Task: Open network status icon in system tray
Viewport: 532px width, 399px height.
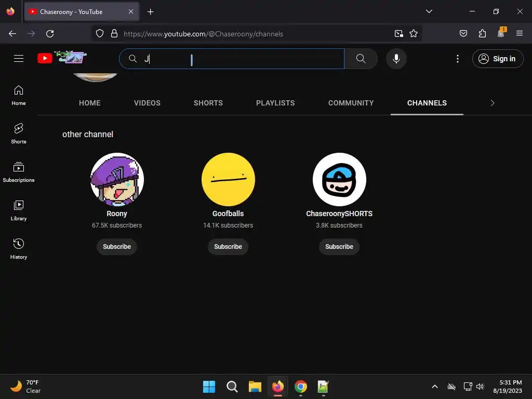Action: [x=468, y=387]
